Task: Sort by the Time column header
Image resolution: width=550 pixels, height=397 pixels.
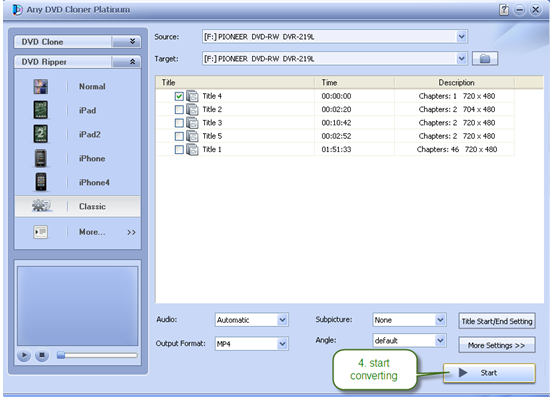Action: point(355,82)
